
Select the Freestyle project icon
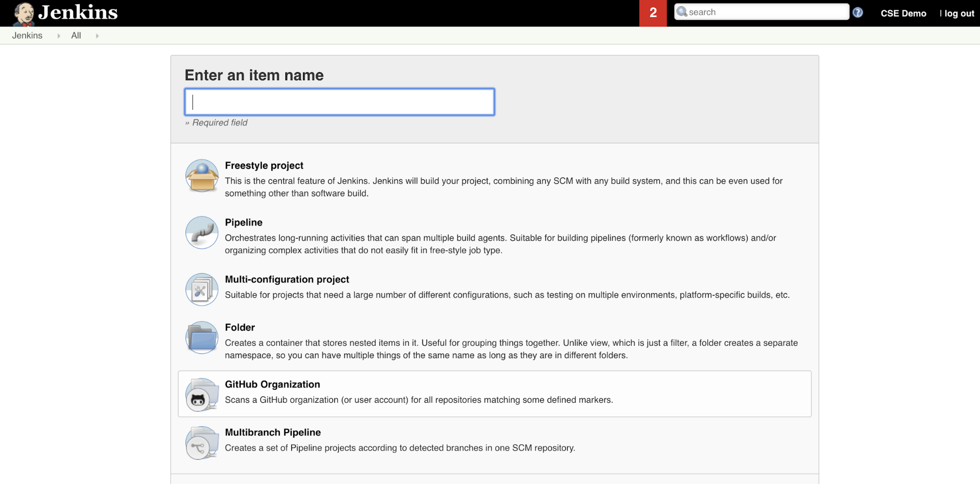pos(201,176)
